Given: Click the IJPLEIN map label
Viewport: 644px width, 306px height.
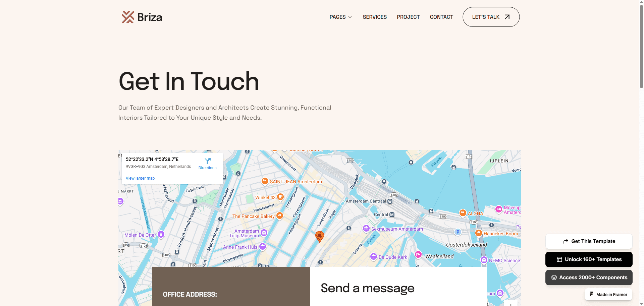Looking at the screenshot, I should coord(499,161).
